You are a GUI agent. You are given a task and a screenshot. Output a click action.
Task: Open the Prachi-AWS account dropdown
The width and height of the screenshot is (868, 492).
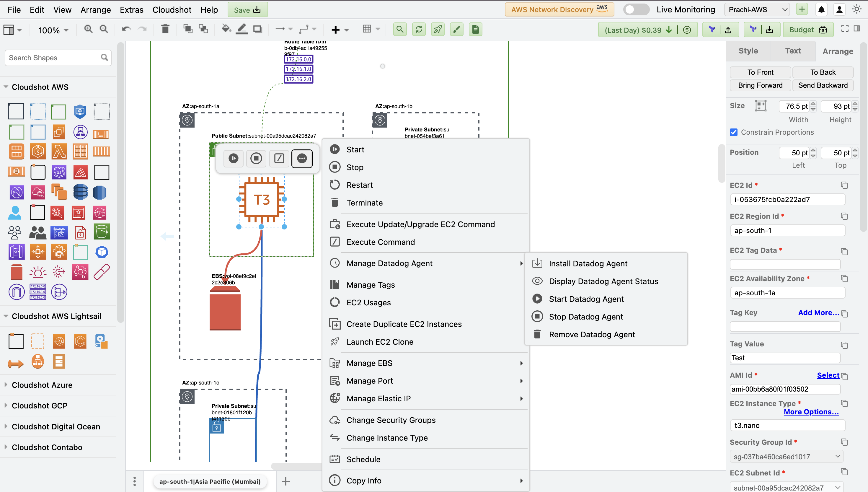pyautogui.click(x=757, y=9)
